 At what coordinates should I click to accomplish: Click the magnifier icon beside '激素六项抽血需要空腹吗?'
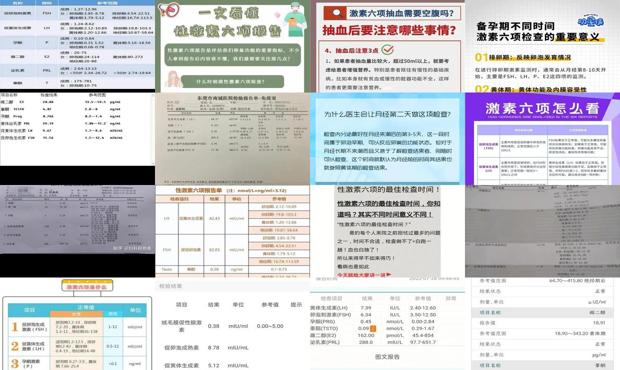[335, 13]
